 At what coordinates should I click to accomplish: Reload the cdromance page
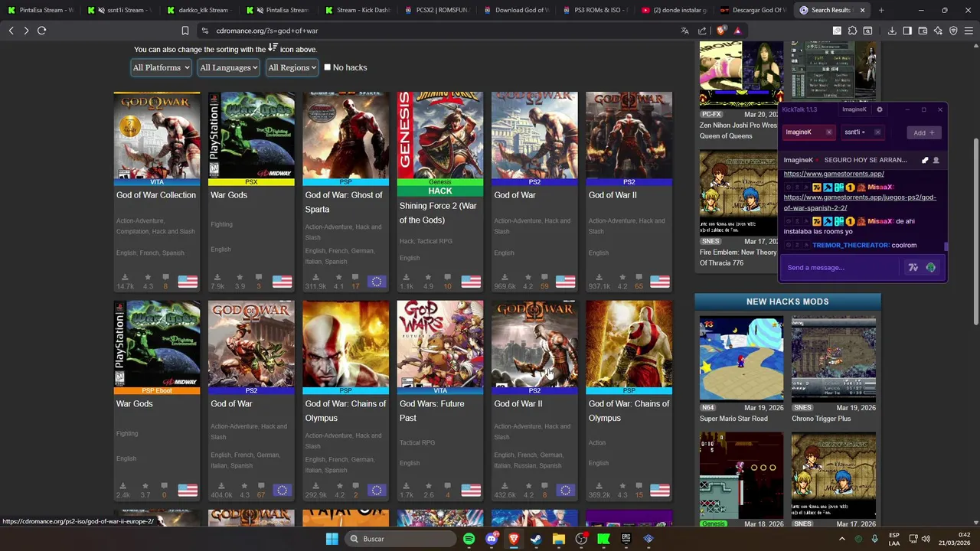(x=41, y=31)
